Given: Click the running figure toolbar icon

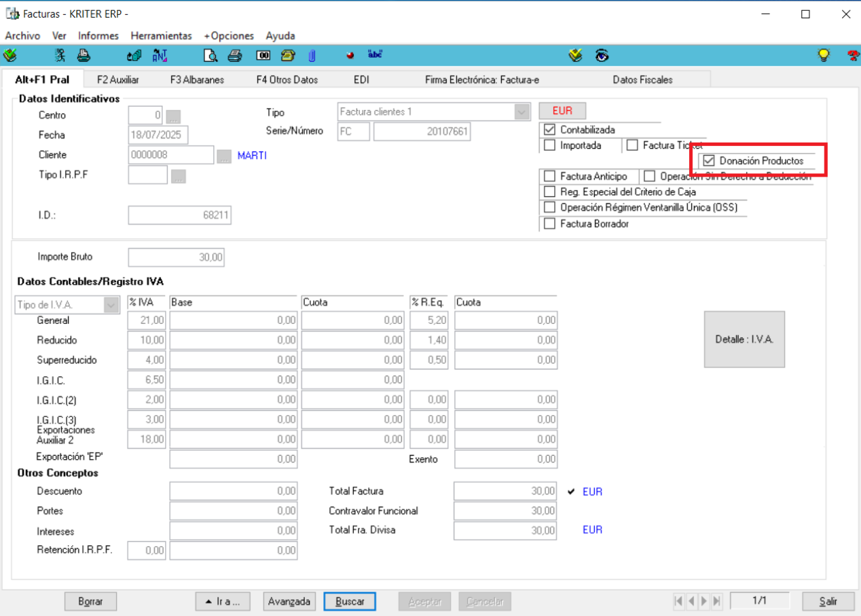Looking at the screenshot, I should coord(60,56).
